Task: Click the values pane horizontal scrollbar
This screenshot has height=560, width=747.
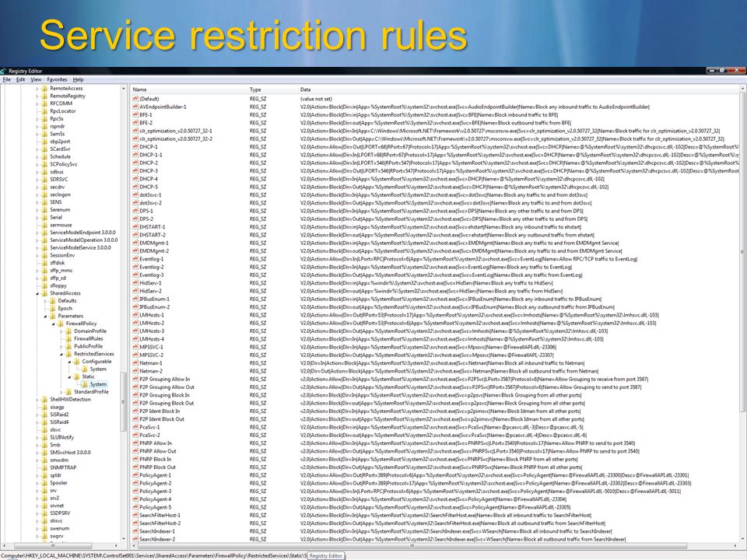Action: tap(412, 546)
